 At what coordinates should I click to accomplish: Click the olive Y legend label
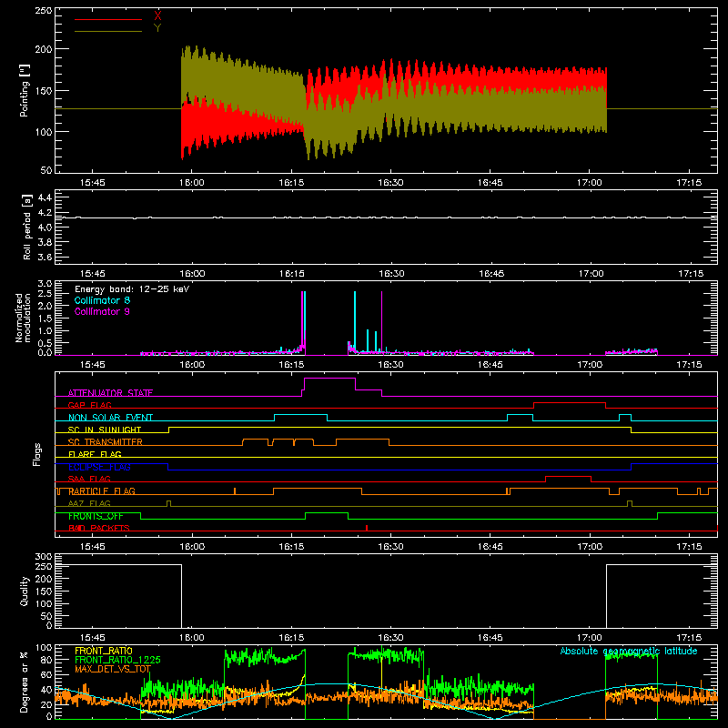(x=157, y=28)
